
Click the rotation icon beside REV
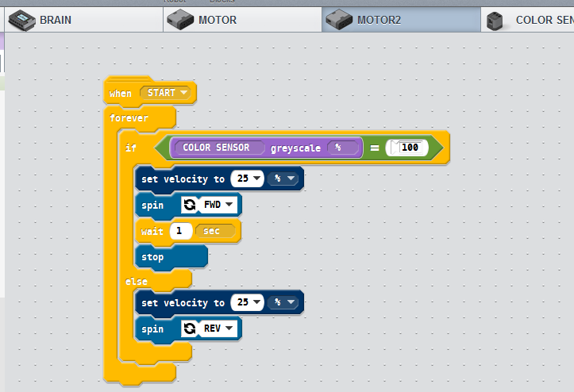[189, 329]
